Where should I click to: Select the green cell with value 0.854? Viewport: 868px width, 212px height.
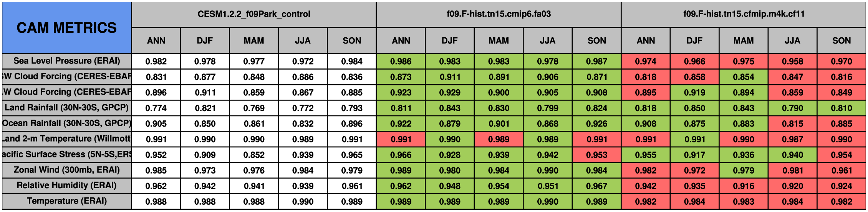[x=744, y=77]
